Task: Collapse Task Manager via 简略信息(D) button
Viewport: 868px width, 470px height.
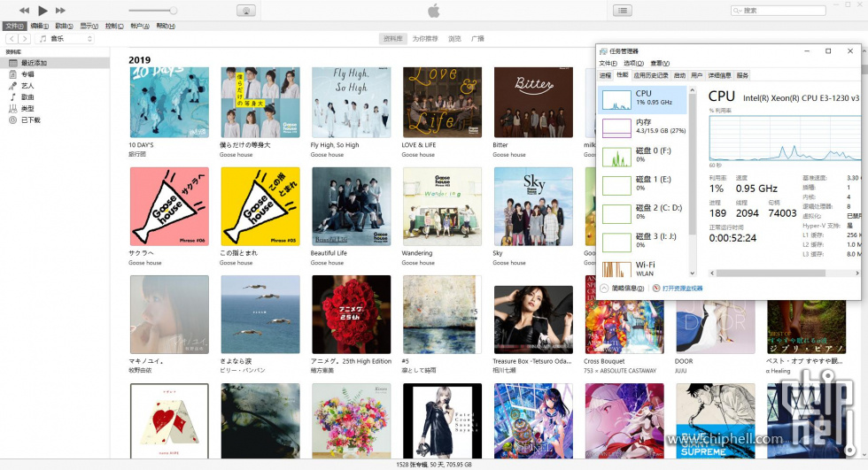Action: click(x=622, y=288)
